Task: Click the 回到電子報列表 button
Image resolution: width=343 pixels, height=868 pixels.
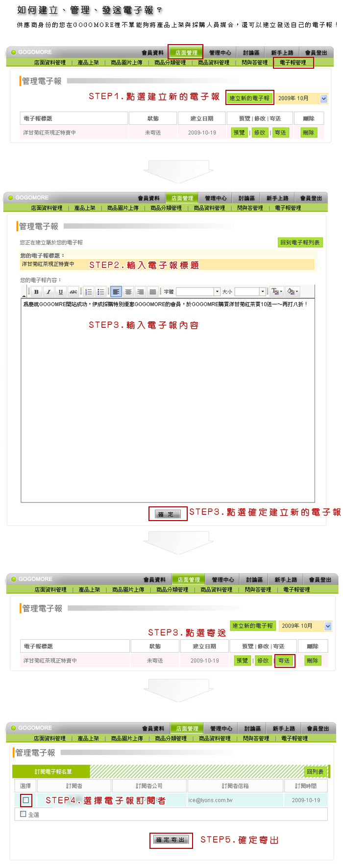Action: click(x=300, y=242)
